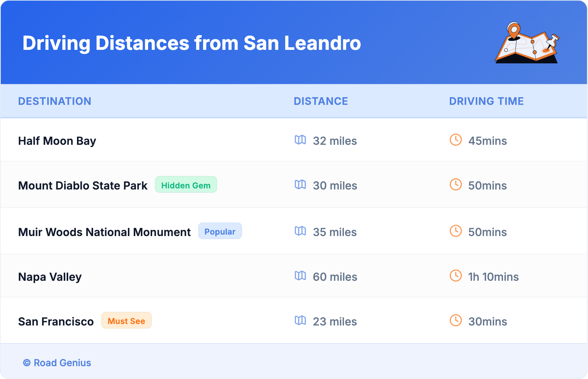Click the clock icon beside 30mins
The height and width of the screenshot is (379, 588).
456,321
